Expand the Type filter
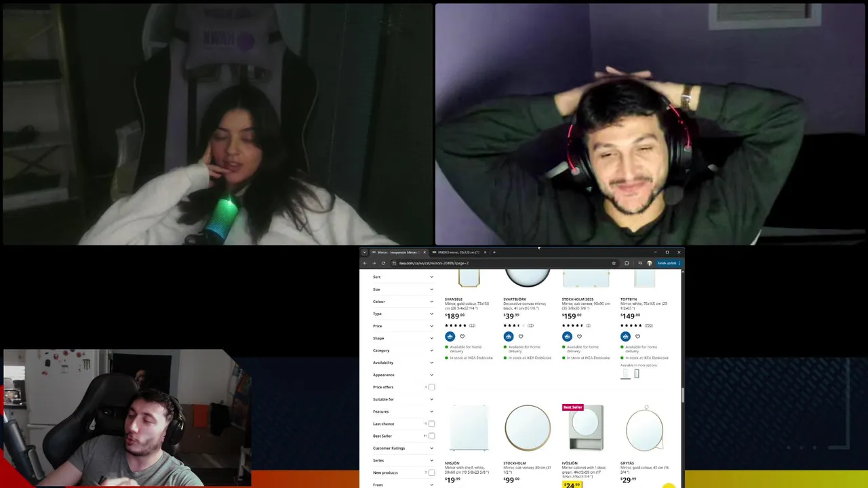The width and height of the screenshot is (868, 488). click(x=403, y=314)
